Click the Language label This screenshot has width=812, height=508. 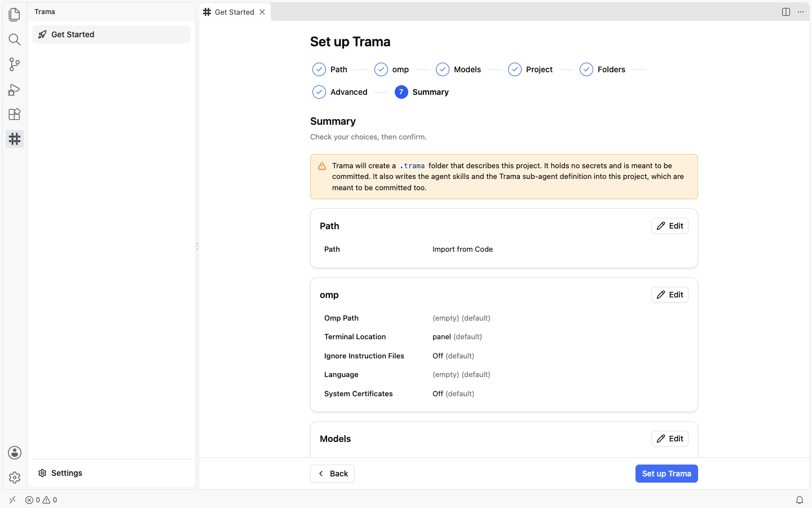coord(341,374)
